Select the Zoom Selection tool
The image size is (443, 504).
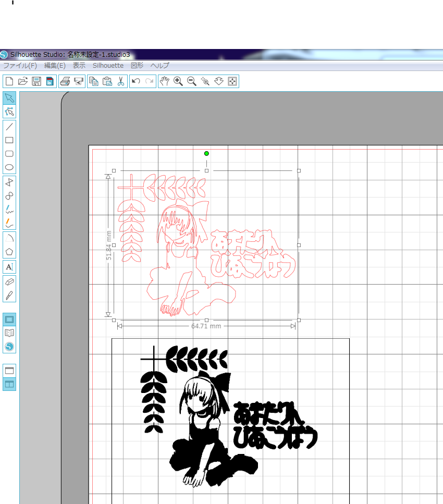pyautogui.click(x=205, y=81)
